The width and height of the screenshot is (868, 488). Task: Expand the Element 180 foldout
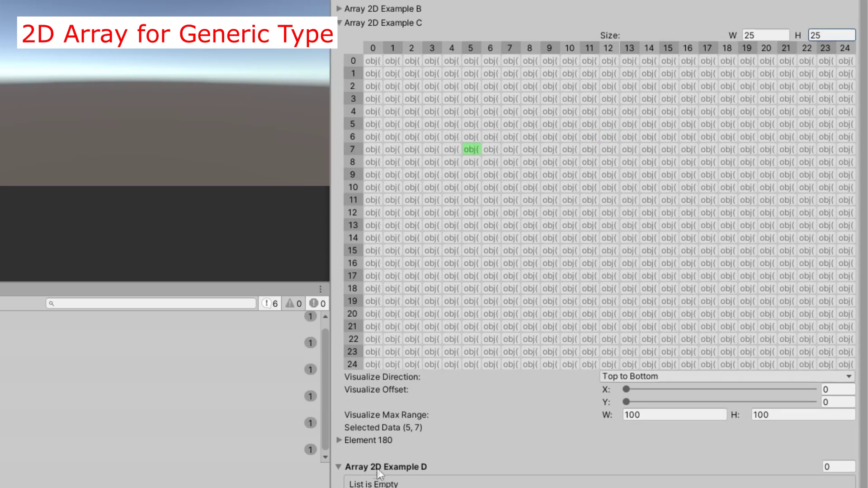point(339,440)
